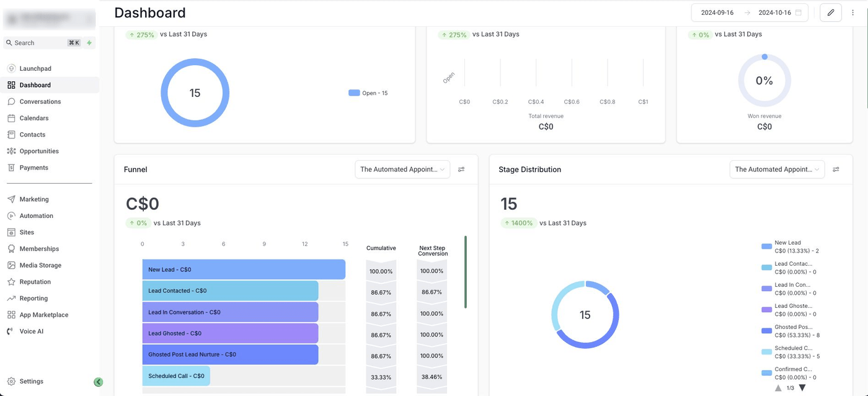Open the Calendars icon
Screen dimensions: 868x396
11,118
